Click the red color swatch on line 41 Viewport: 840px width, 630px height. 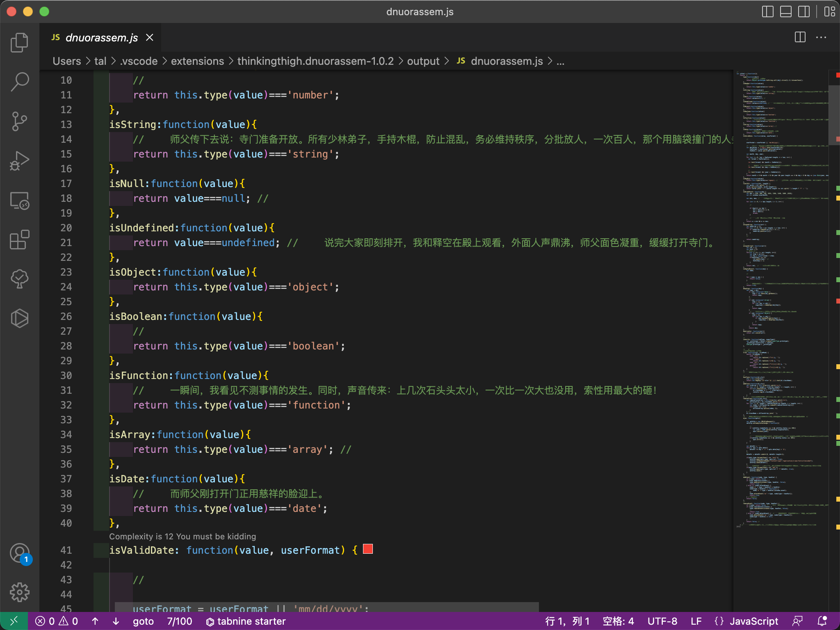[x=368, y=549]
